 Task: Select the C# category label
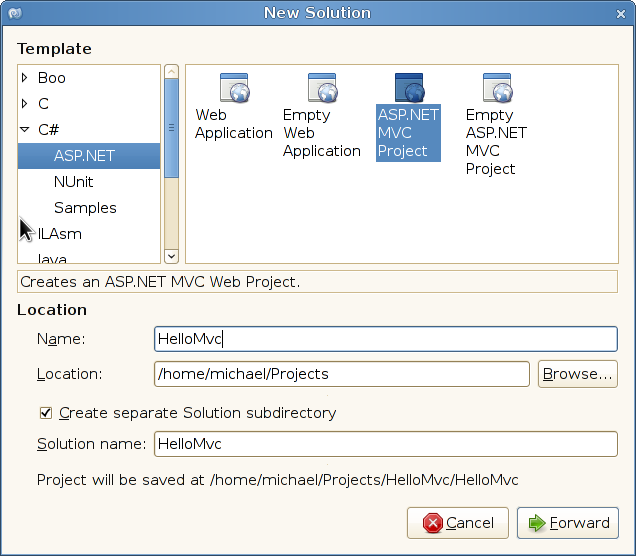click(48, 130)
